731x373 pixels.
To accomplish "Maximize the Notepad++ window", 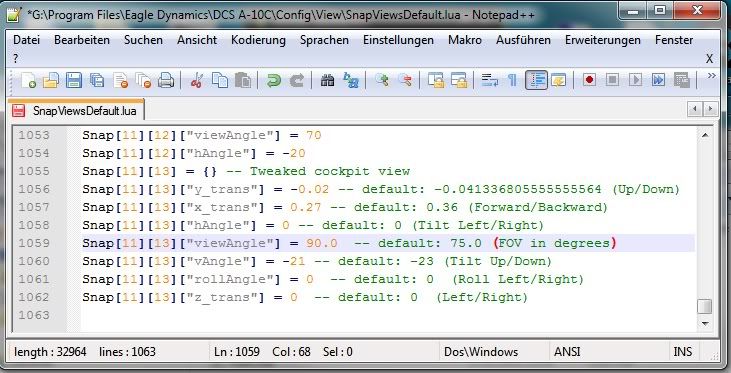I will click(x=659, y=10).
